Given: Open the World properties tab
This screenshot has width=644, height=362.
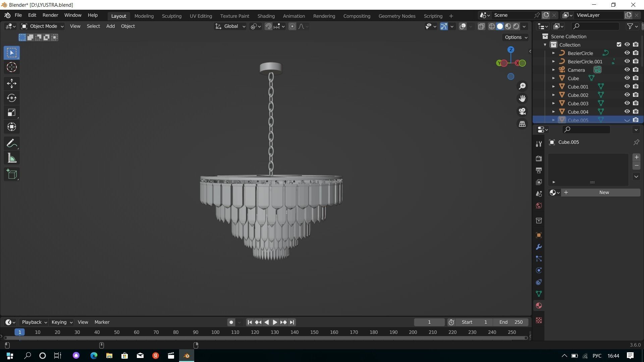Looking at the screenshot, I should pyautogui.click(x=539, y=206).
